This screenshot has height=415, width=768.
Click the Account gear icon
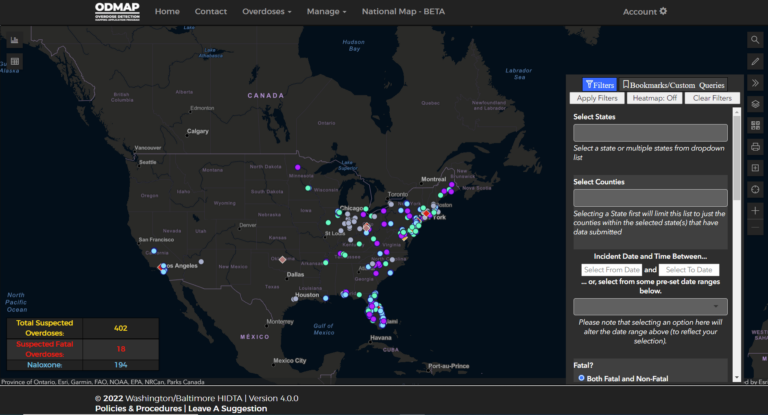click(x=663, y=11)
